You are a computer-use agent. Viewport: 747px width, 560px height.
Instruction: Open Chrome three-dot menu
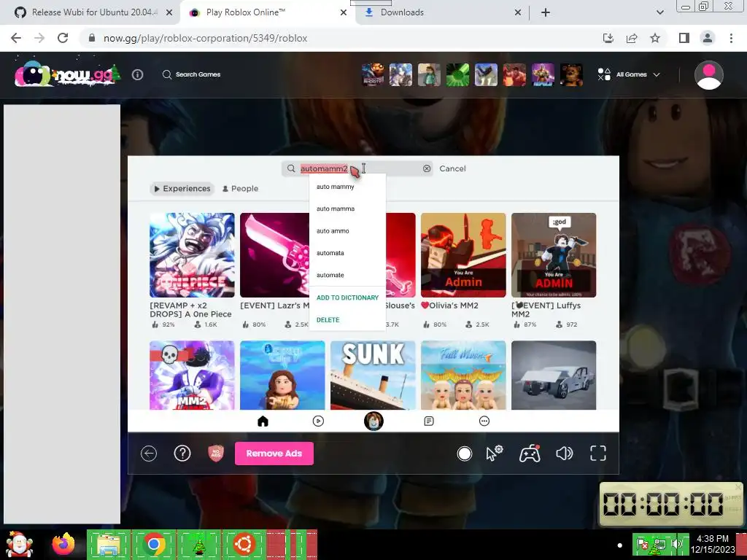(731, 38)
